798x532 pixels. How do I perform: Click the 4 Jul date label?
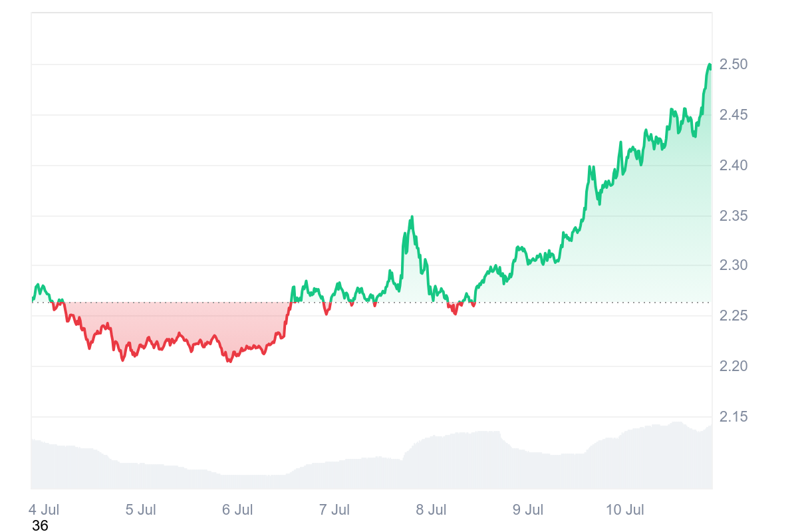45,510
